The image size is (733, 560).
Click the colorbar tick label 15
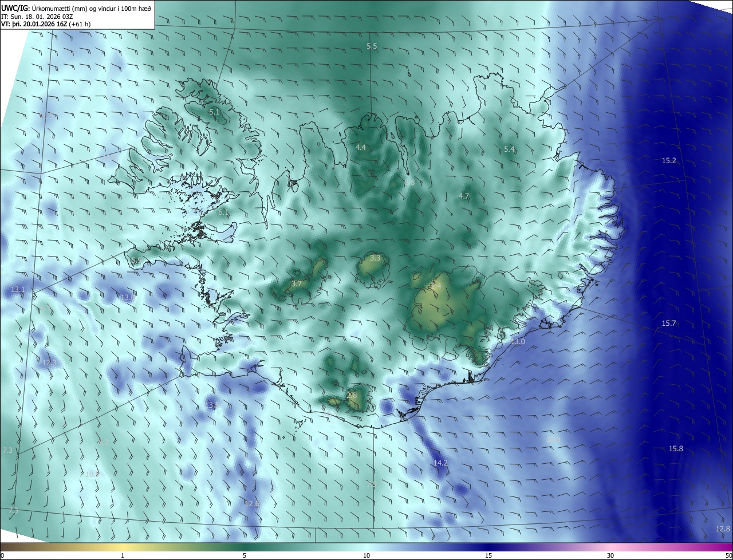point(488,555)
